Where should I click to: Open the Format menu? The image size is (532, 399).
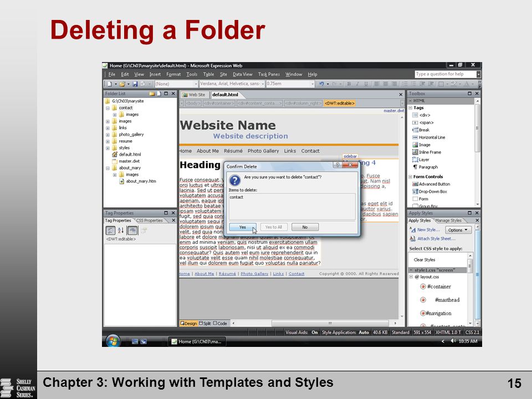point(173,74)
